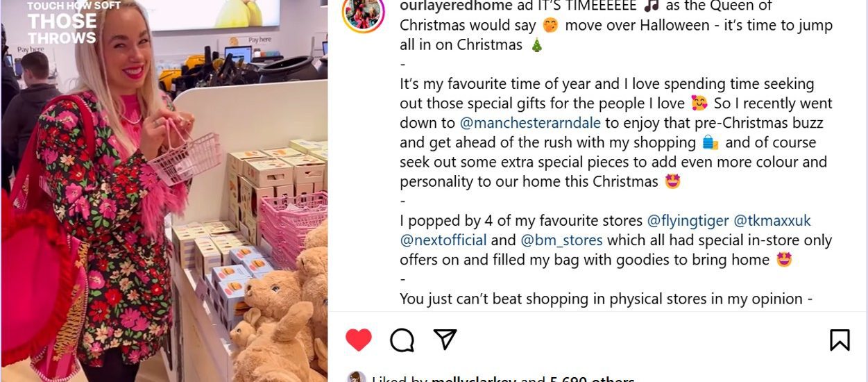Screen dimensions: 868x382
Task: Click the small liker avatar by 'Liked by'
Action: pos(356,377)
